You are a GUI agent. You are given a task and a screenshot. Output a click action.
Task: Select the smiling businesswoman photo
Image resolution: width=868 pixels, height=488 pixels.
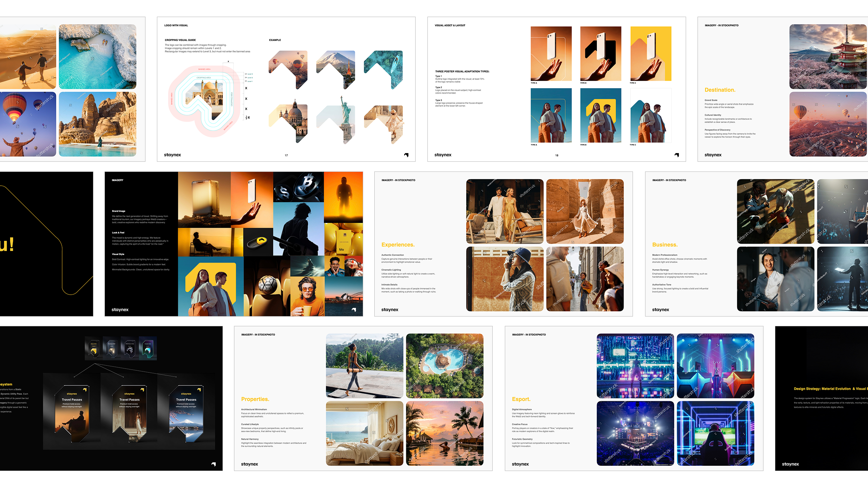[776, 279]
